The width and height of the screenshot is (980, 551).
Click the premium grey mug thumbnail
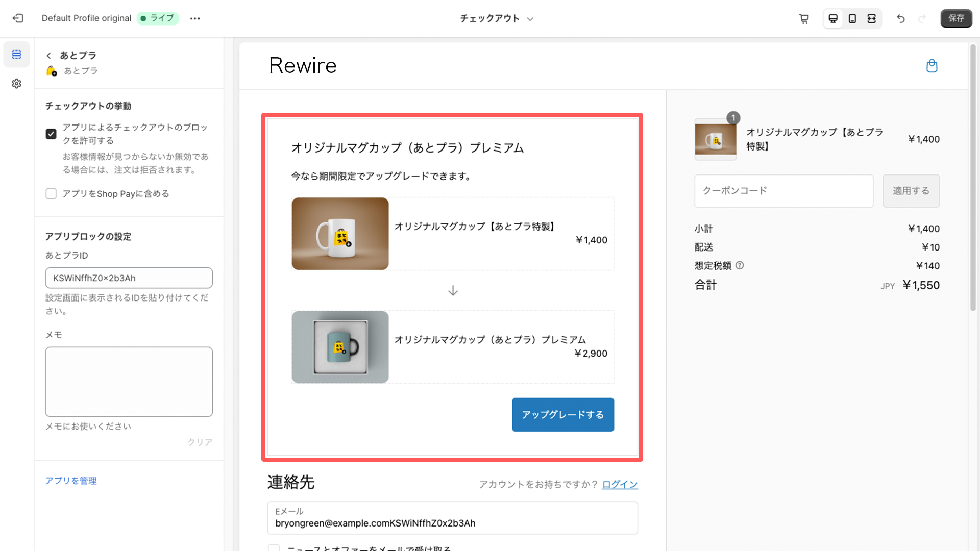click(x=340, y=347)
